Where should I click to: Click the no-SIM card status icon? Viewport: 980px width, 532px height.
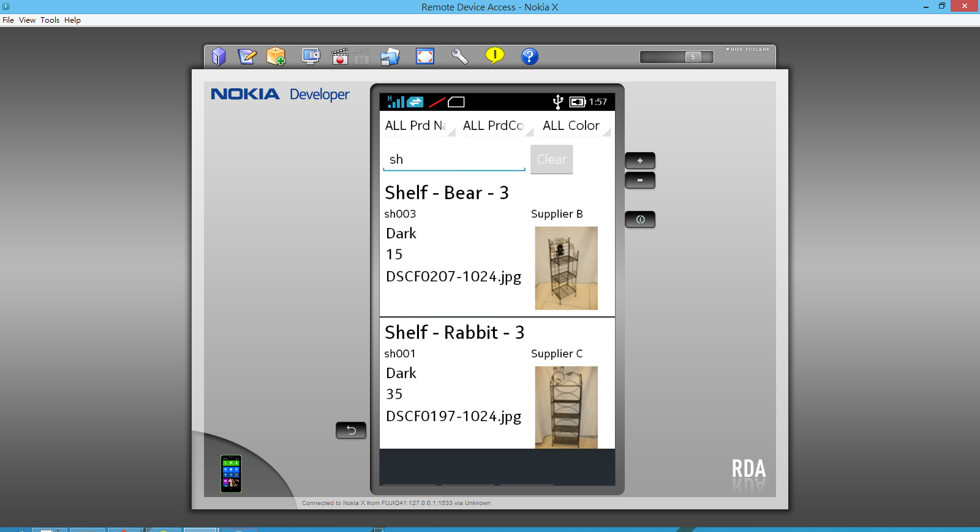pos(456,102)
